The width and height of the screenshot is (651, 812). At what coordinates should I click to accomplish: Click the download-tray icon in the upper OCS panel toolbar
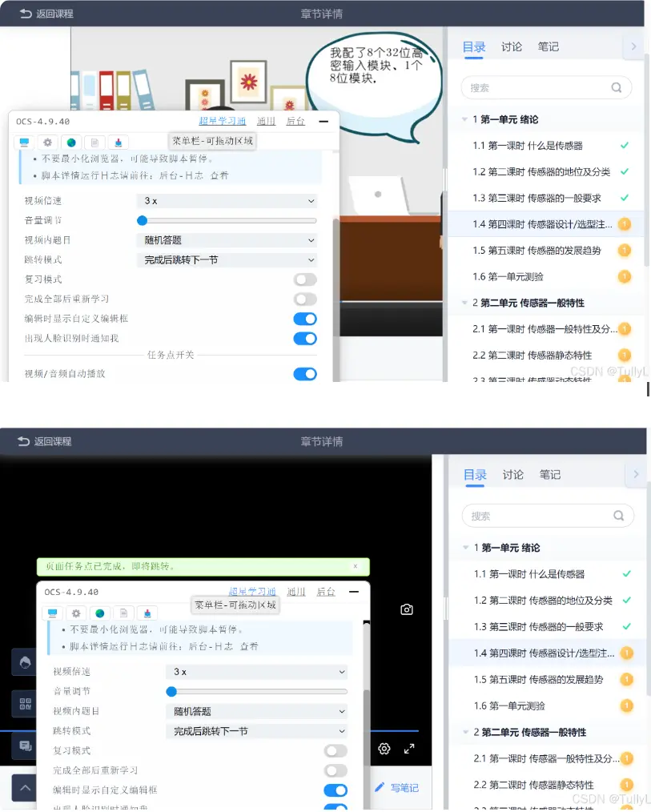pos(119,142)
